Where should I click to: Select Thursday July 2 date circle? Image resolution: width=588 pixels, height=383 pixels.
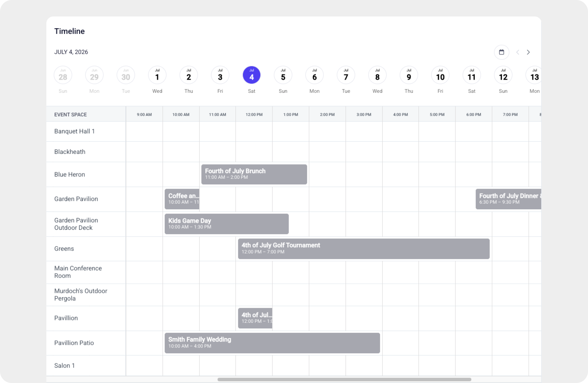coord(188,75)
